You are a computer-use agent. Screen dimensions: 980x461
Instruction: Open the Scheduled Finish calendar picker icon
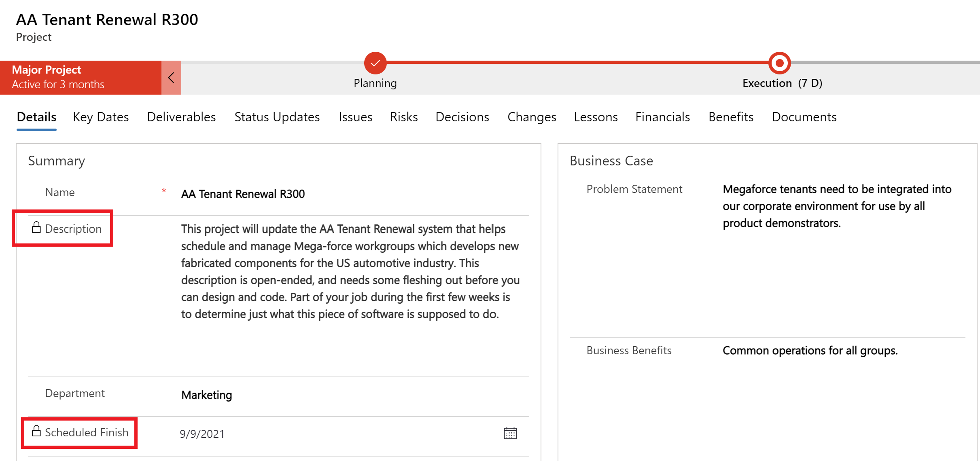click(x=510, y=433)
